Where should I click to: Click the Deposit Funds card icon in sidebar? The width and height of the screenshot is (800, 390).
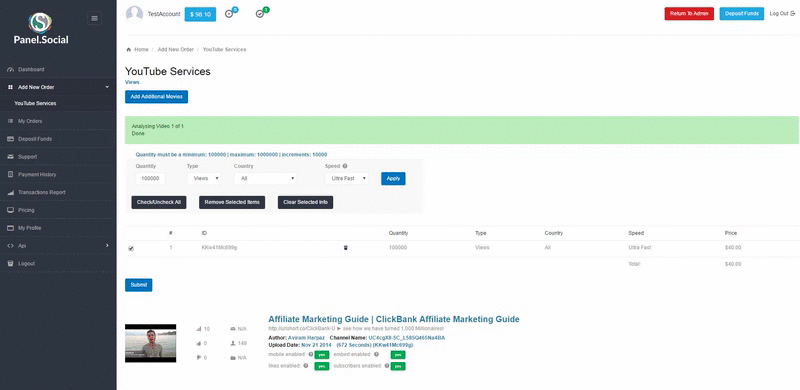(x=11, y=139)
